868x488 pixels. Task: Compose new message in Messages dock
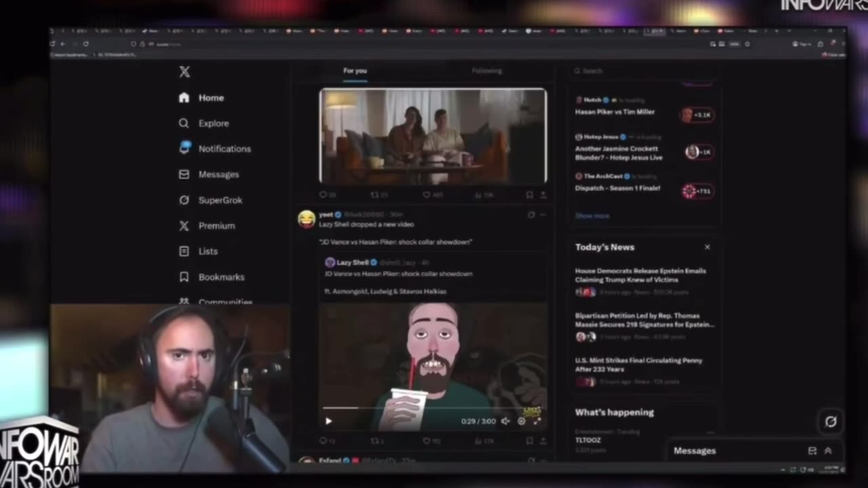coord(812,451)
